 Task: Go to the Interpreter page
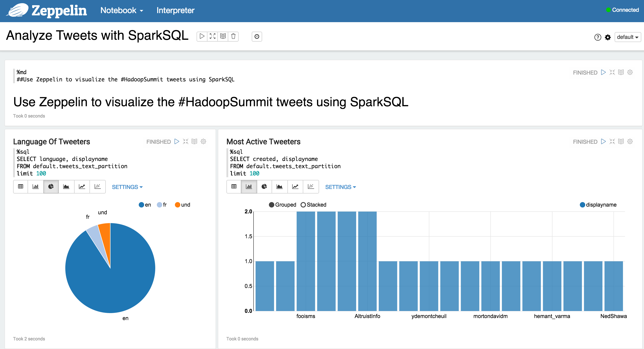[175, 10]
